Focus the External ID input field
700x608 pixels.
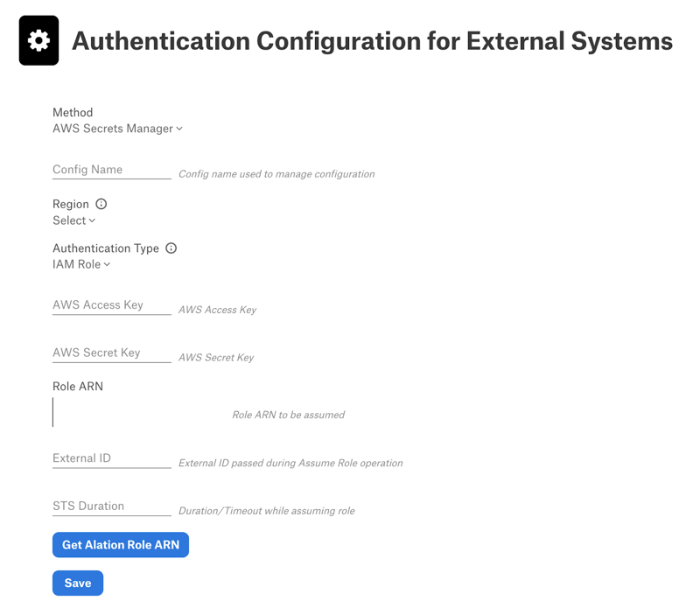coord(112,459)
